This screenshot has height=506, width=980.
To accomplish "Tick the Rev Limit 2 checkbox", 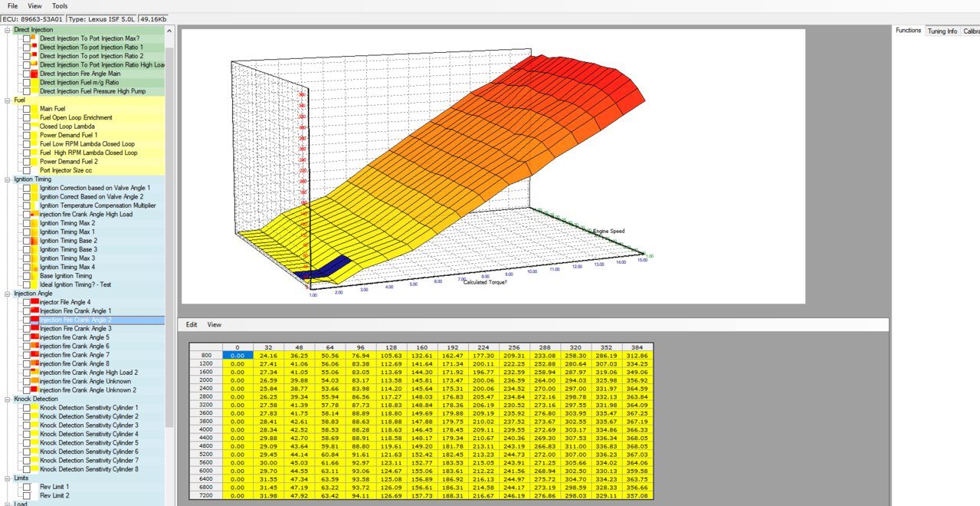I will pos(27,496).
